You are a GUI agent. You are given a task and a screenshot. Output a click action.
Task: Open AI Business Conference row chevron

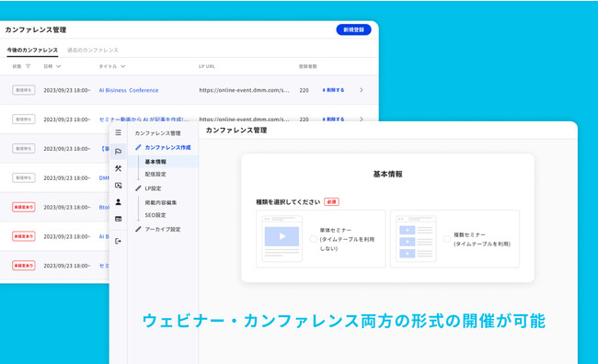[x=362, y=90]
